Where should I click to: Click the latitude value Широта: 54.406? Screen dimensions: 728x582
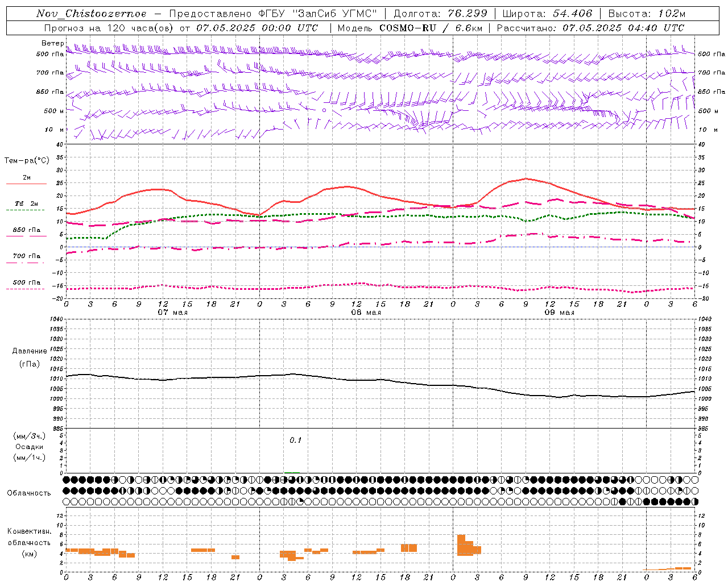pyautogui.click(x=547, y=14)
